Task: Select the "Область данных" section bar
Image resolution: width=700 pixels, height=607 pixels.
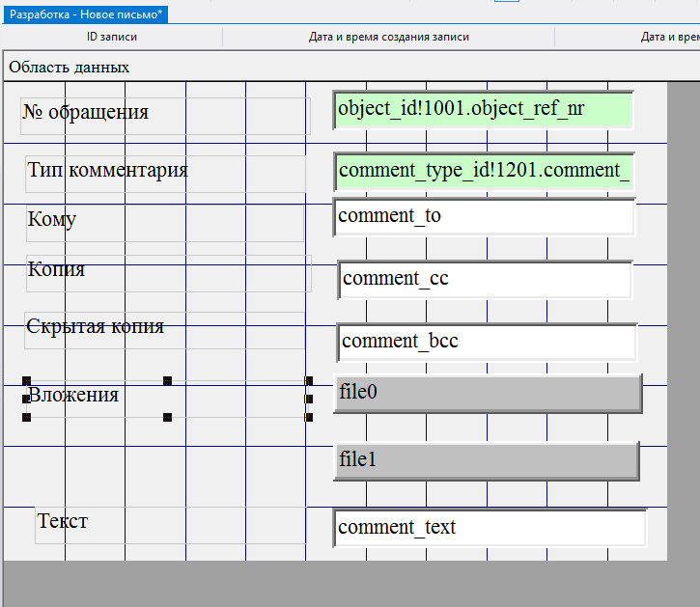Action: [70, 68]
